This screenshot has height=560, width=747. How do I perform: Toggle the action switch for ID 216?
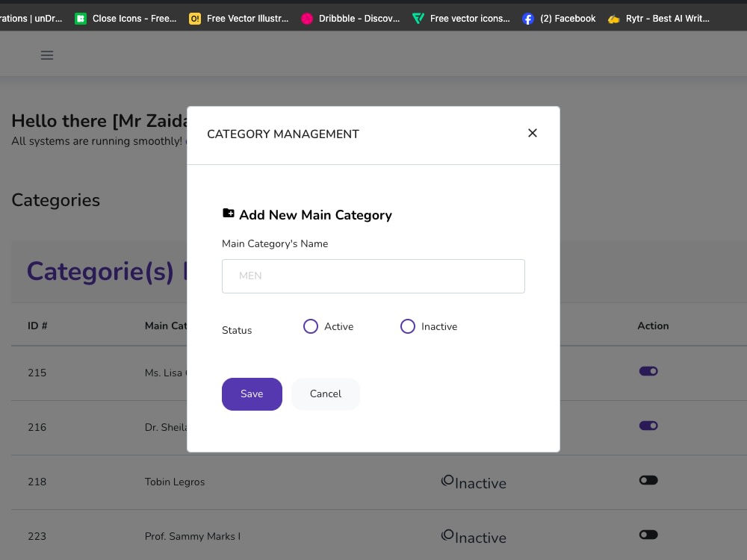pyautogui.click(x=648, y=426)
